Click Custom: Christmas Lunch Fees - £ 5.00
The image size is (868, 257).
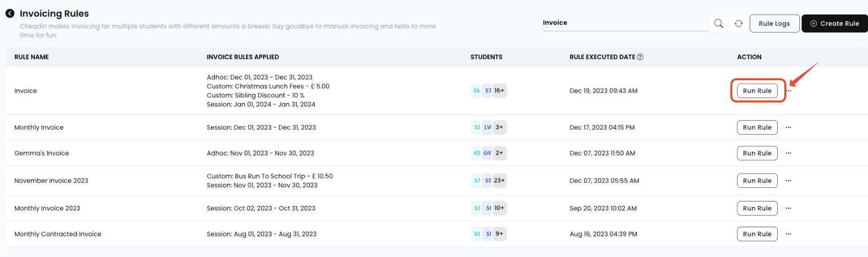[268, 86]
